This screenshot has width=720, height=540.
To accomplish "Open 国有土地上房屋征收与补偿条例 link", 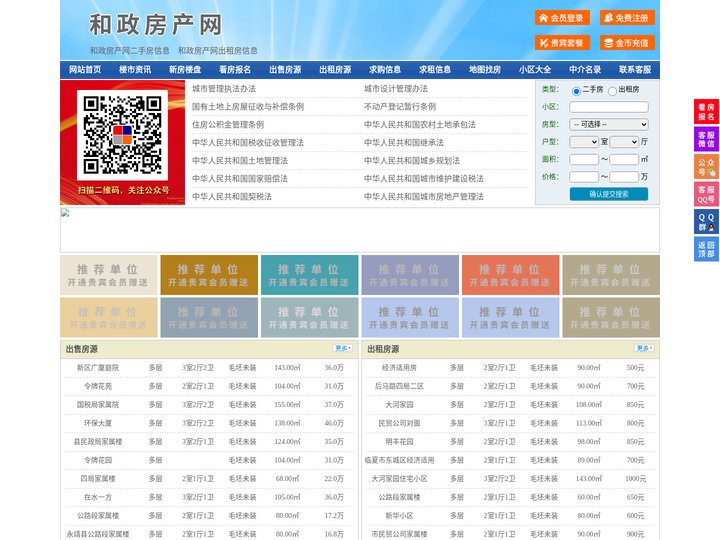I will (248, 107).
